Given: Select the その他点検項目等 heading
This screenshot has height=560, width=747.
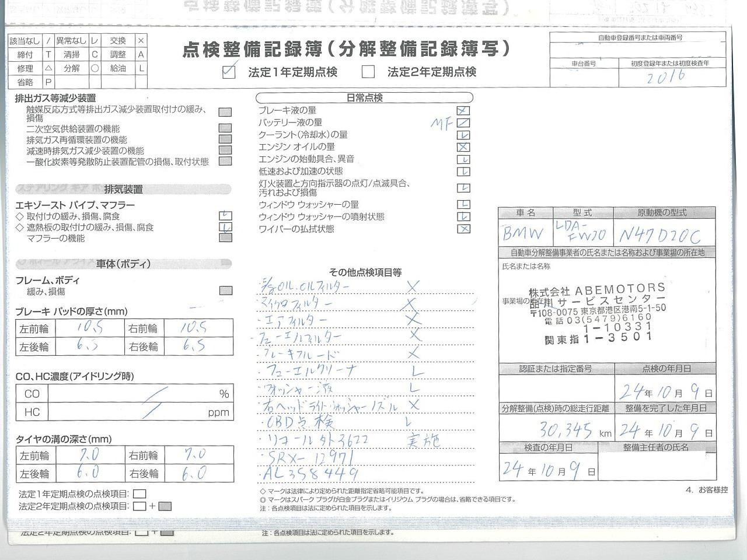Looking at the screenshot, I should (x=365, y=272).
